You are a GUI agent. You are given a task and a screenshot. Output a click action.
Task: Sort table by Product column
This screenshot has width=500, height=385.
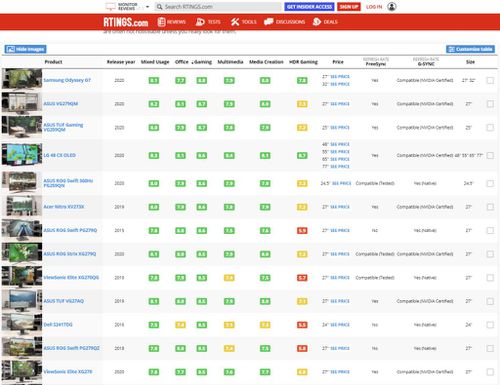click(x=53, y=62)
